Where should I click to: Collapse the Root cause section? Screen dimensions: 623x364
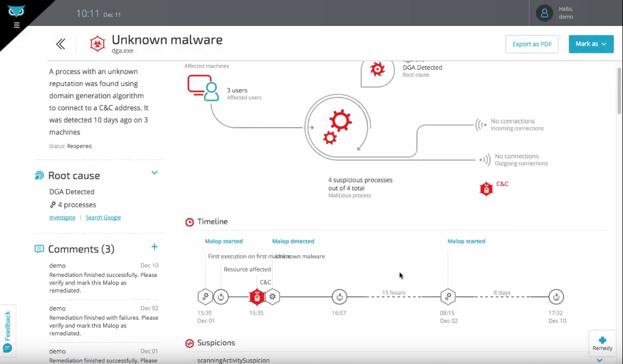click(x=154, y=173)
